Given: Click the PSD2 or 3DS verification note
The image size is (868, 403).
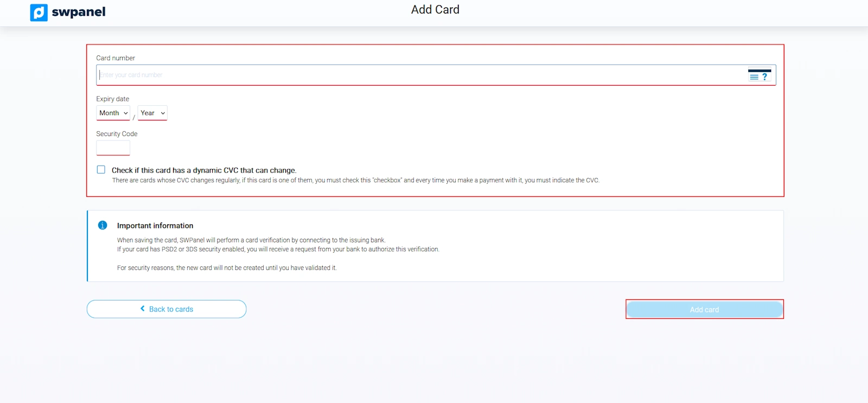Looking at the screenshot, I should coord(278,250).
